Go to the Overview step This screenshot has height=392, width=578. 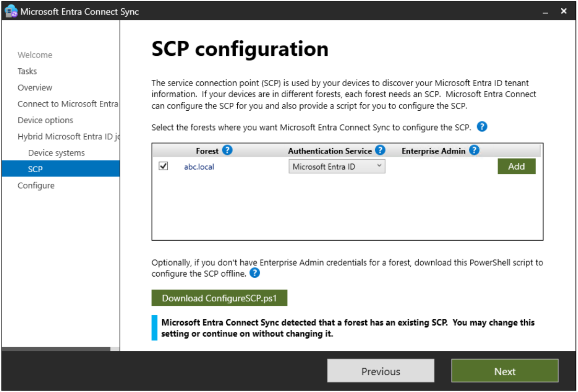(x=35, y=88)
